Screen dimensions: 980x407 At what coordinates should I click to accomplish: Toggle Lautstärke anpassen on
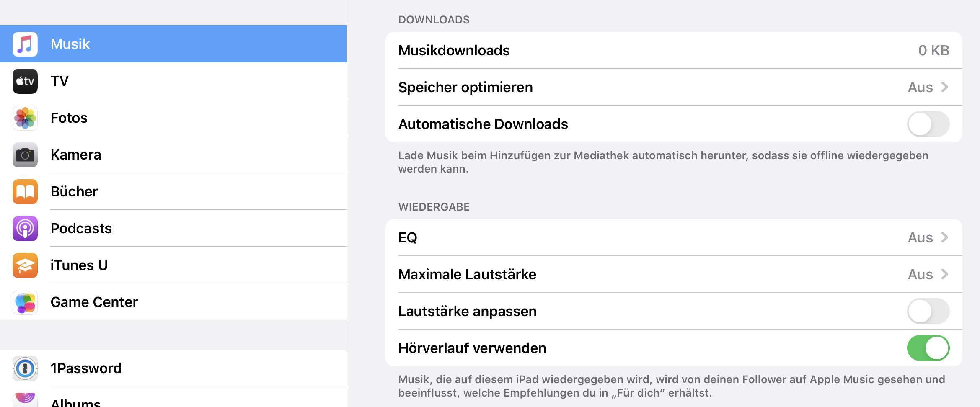pyautogui.click(x=928, y=311)
